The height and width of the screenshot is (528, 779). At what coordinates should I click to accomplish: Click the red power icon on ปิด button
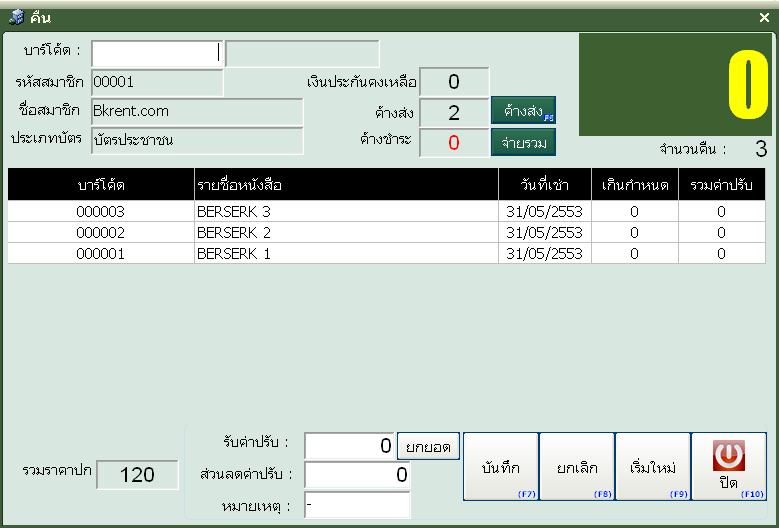click(728, 456)
